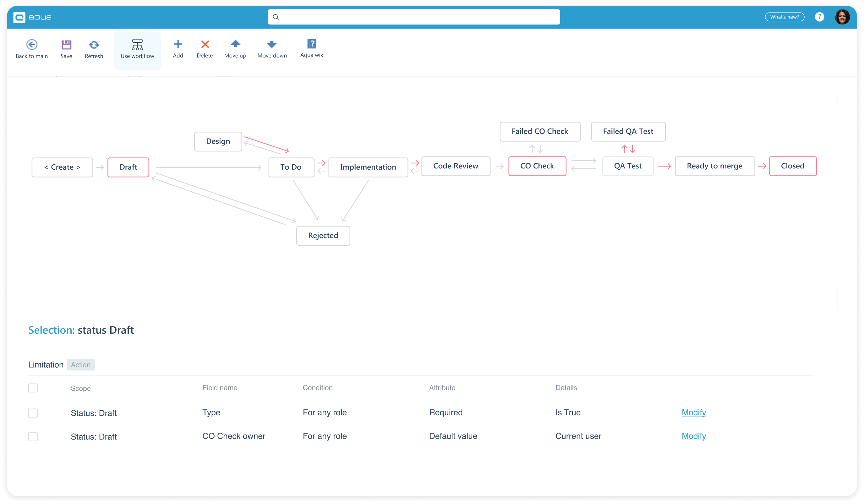Add a new workflow status with the plus icon
The height and width of the screenshot is (504, 864).
coord(178,44)
